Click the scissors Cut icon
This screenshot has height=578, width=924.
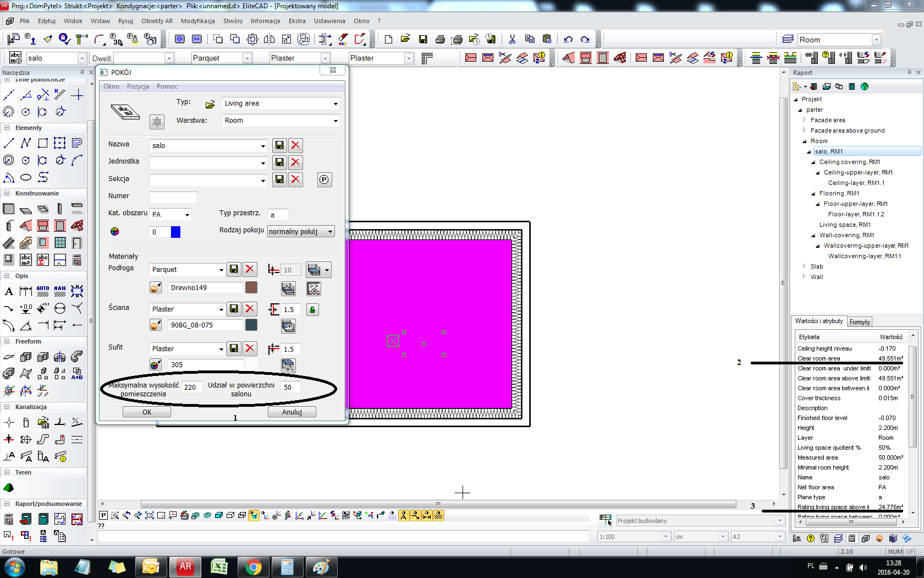click(x=512, y=39)
